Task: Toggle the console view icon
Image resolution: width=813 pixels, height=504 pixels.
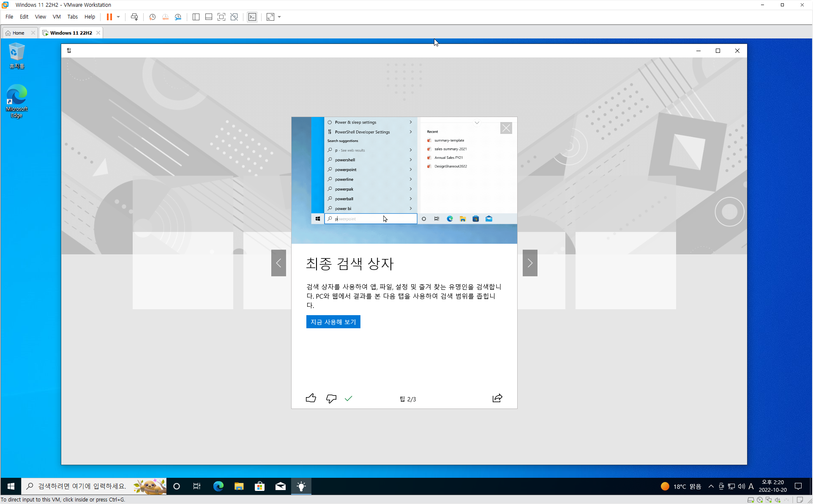Action: [252, 17]
